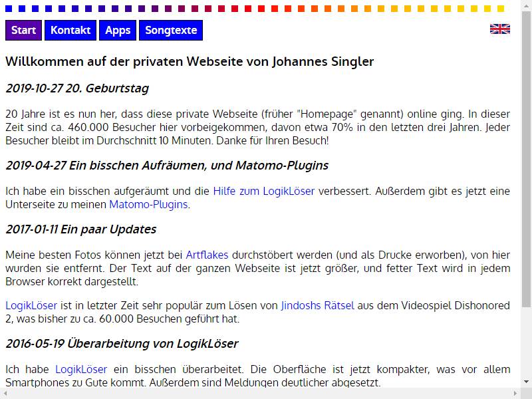Open the 'Jindoshs Rätsel' link
Image resolution: width=532 pixels, height=399 pixels.
click(x=318, y=305)
